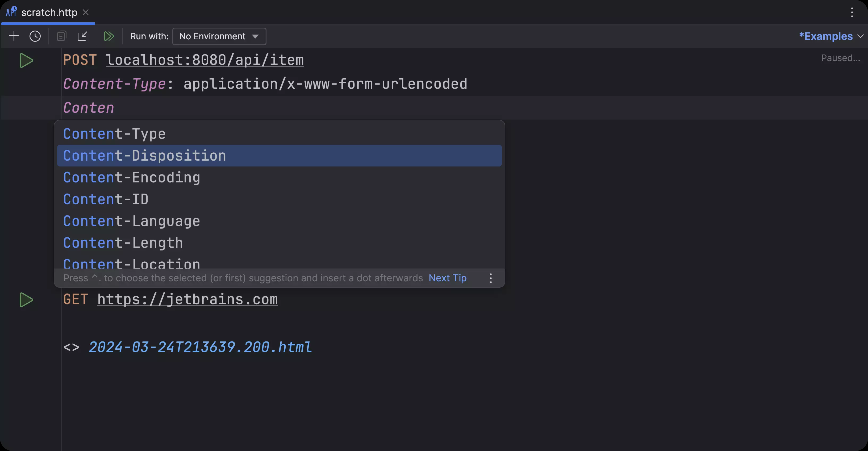Open the https://jetbrains.com URL
The image size is (868, 451).
[187, 299]
